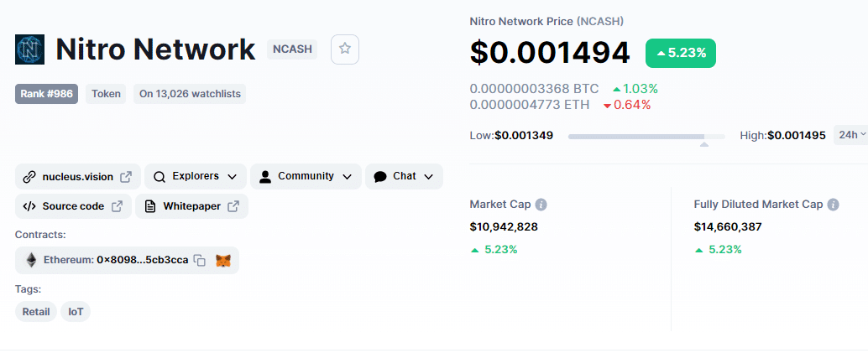Click the Nitro Network Price (NCASH) heading
868x353 pixels.
coord(546,22)
